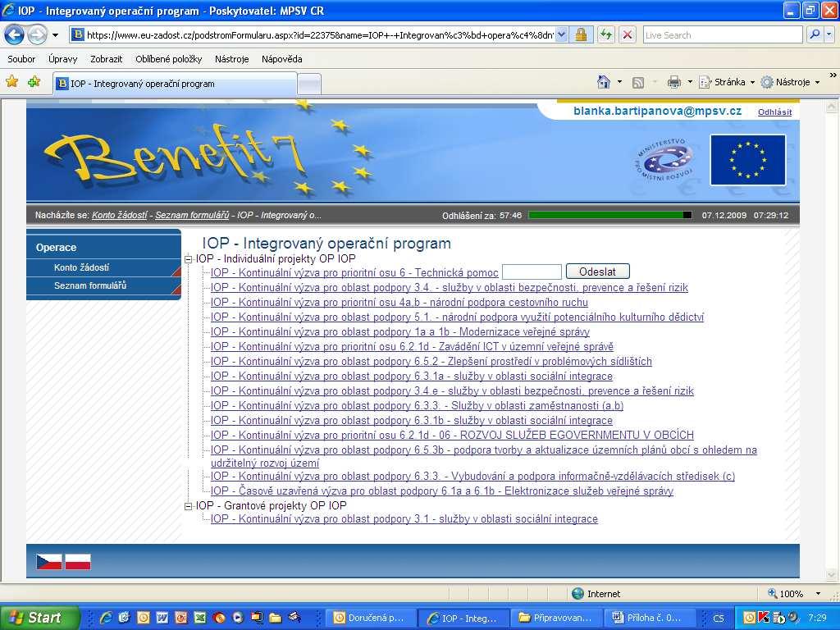The height and width of the screenshot is (630, 840).
Task: Open the Úpravy menu
Action: (x=62, y=59)
